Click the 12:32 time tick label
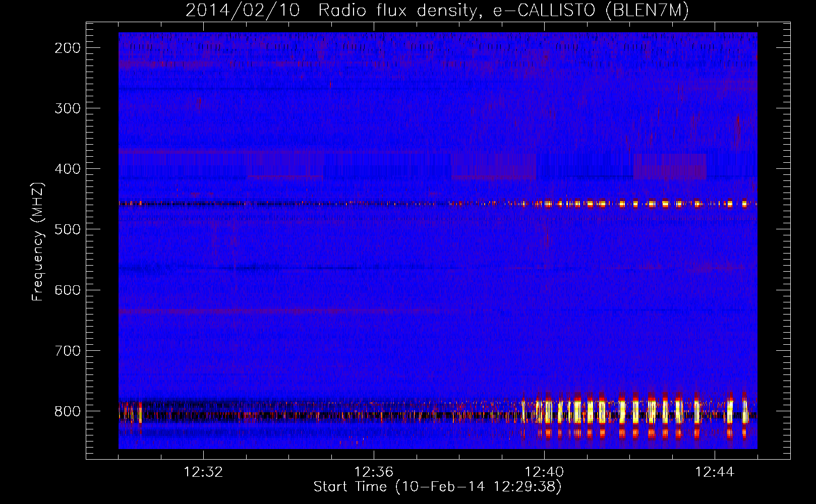 203,472
